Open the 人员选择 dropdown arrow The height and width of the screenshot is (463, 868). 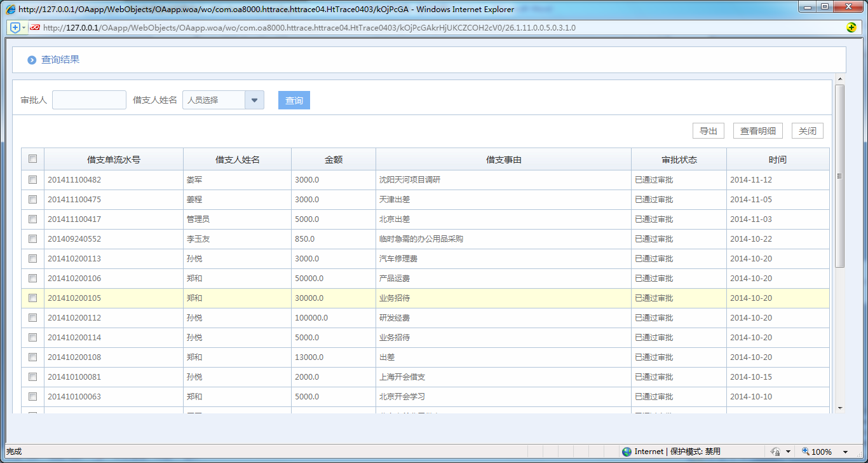254,100
